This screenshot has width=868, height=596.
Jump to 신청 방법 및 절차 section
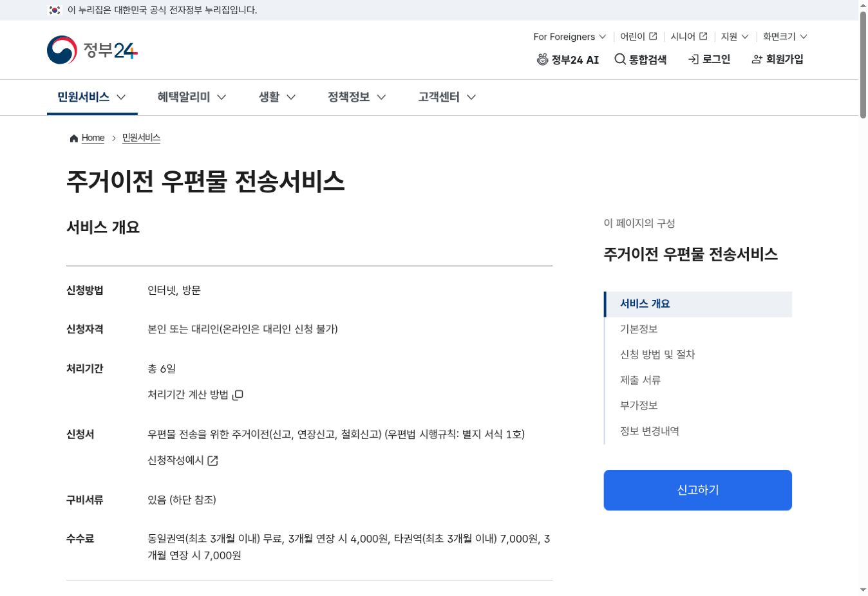pos(657,355)
